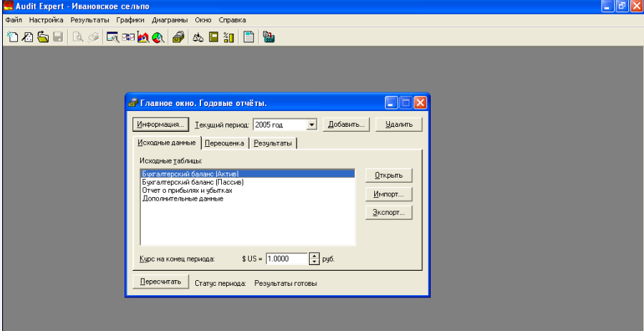Image resolution: width=644 pixels, height=331 pixels.
Task: Click the Информация... button
Action: tap(160, 125)
